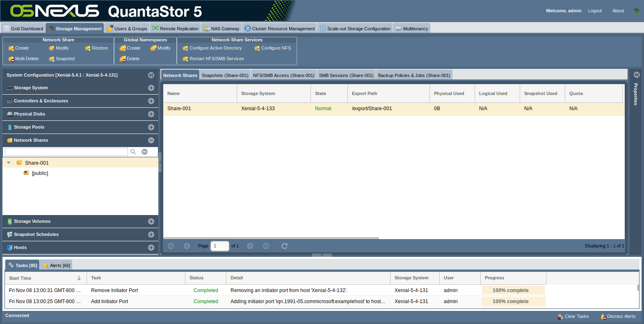Click progress bar of Remove Initiator Port
This screenshot has width=644, height=324.
(x=514, y=290)
